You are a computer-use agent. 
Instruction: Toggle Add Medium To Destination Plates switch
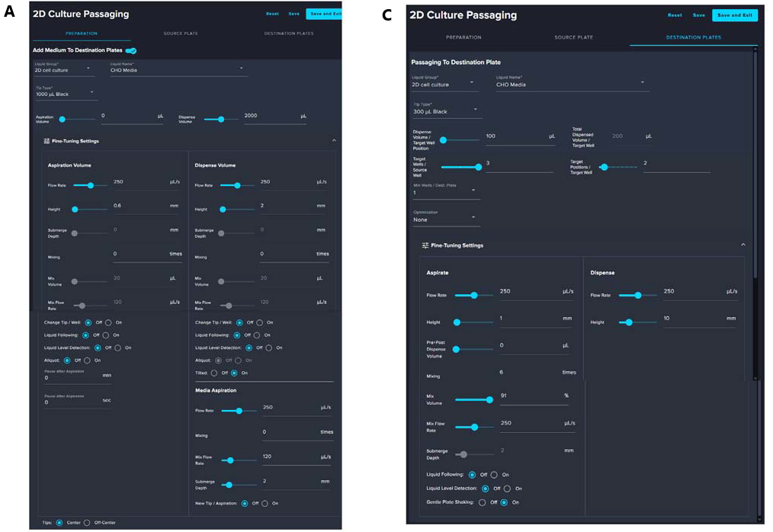pos(131,50)
